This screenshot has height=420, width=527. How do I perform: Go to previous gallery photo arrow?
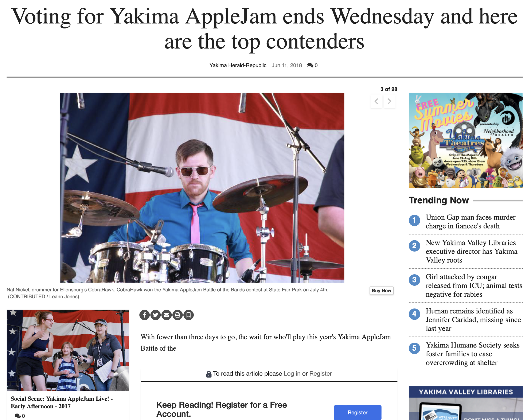[x=376, y=101]
